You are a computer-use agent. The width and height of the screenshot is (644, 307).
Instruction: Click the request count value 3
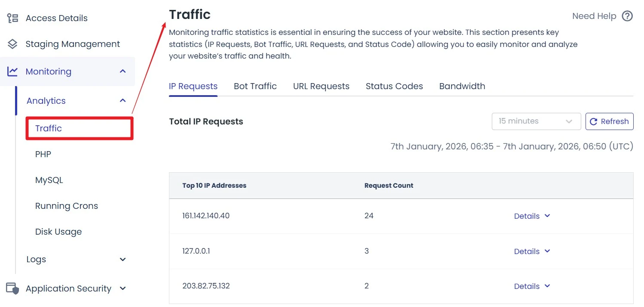pos(367,251)
